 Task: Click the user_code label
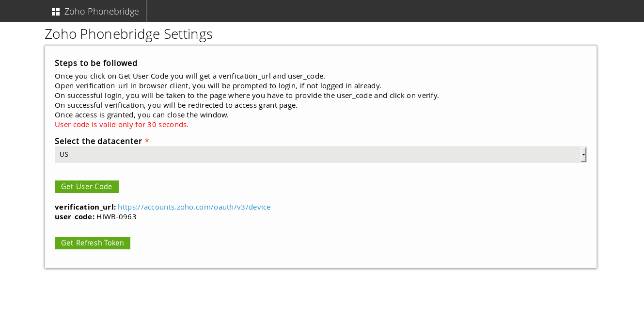pyautogui.click(x=75, y=217)
